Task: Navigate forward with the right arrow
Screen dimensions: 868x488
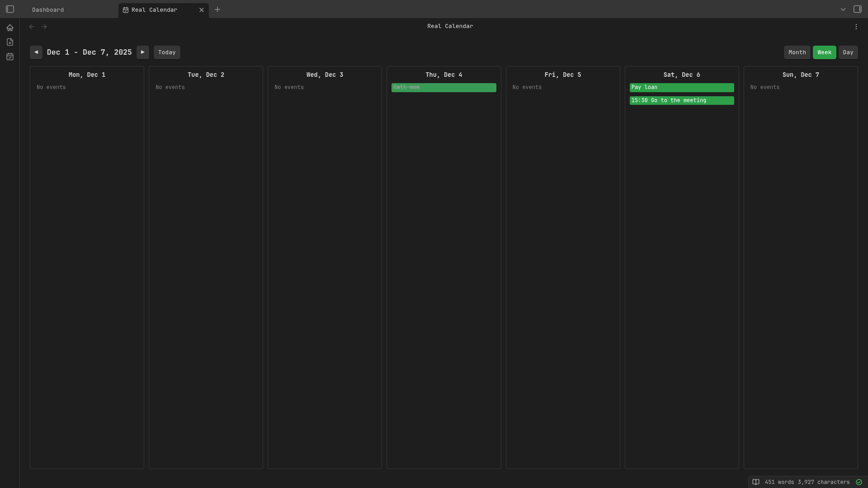Action: tap(44, 27)
